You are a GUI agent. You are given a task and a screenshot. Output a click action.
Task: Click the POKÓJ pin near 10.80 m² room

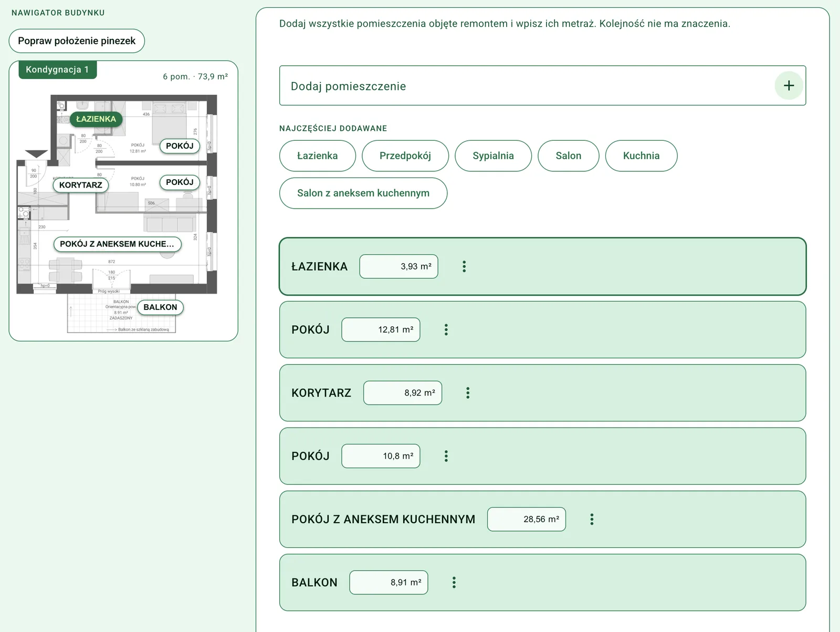tap(180, 182)
